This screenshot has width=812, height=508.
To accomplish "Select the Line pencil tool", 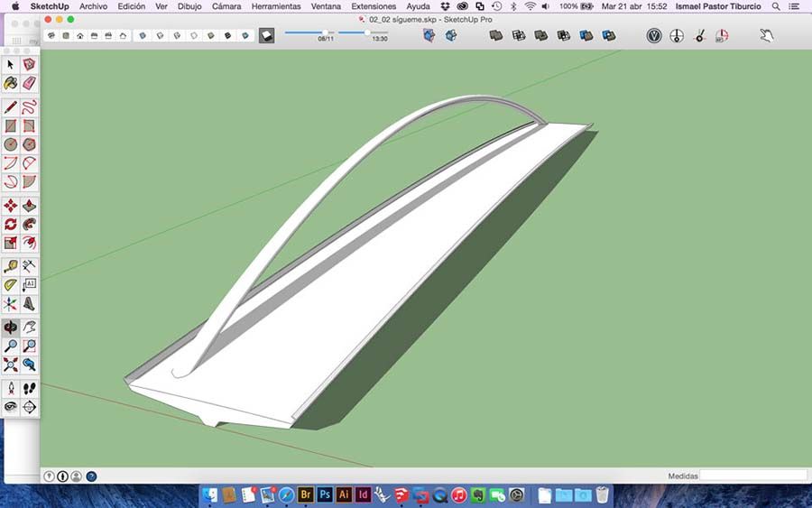I will pos(10,106).
